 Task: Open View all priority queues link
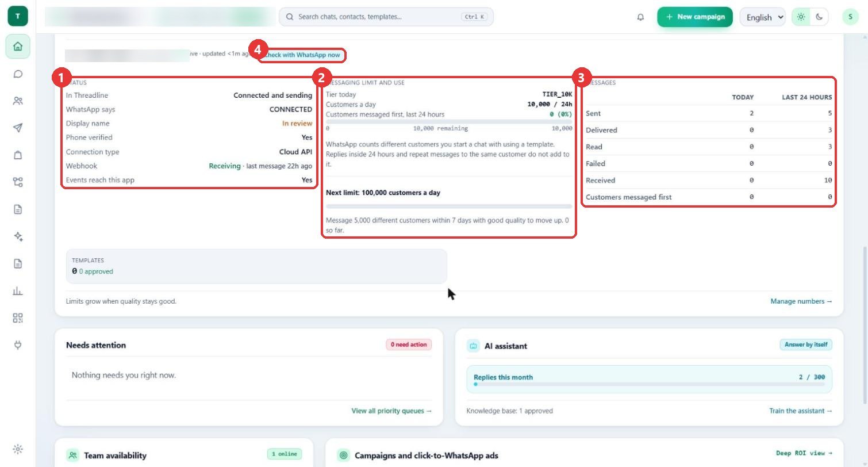391,411
